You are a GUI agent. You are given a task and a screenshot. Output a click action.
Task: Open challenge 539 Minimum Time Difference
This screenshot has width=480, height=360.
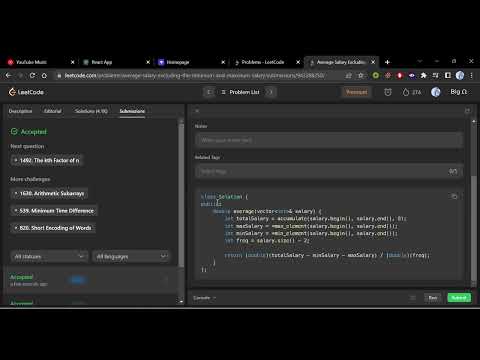click(54, 211)
